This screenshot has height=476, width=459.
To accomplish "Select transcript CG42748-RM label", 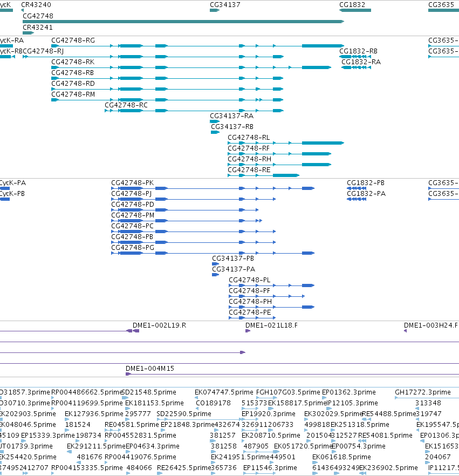I will [73, 94].
